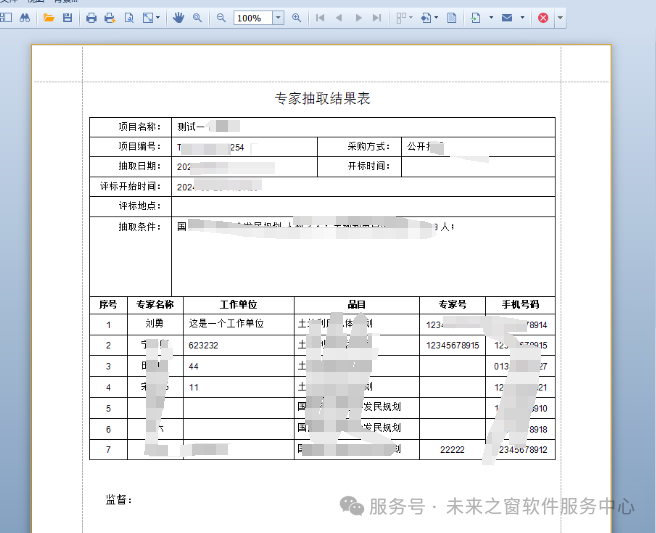Click the sequence number 7 cell
This screenshot has width=656, height=533.
(108, 450)
